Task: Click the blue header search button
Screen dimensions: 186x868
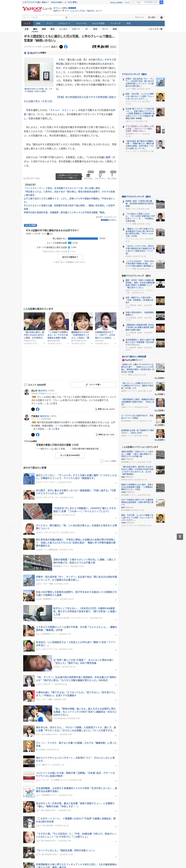Action: 161,2
